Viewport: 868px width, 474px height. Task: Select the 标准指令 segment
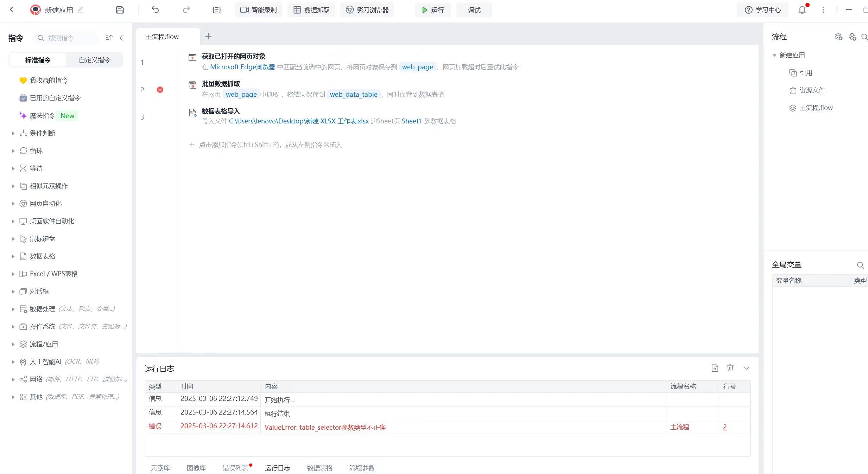click(38, 60)
